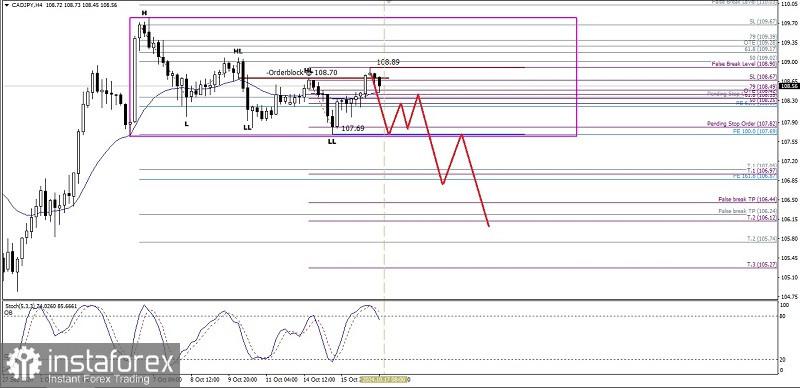Image resolution: width=800 pixels, height=388 pixels.
Task: Click the 107.69 low price label
Action: point(353,128)
